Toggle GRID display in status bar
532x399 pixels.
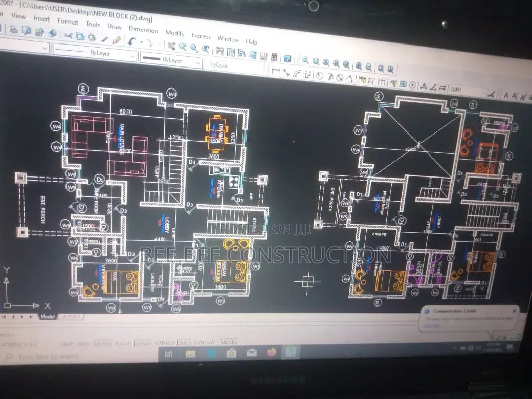click(83, 344)
